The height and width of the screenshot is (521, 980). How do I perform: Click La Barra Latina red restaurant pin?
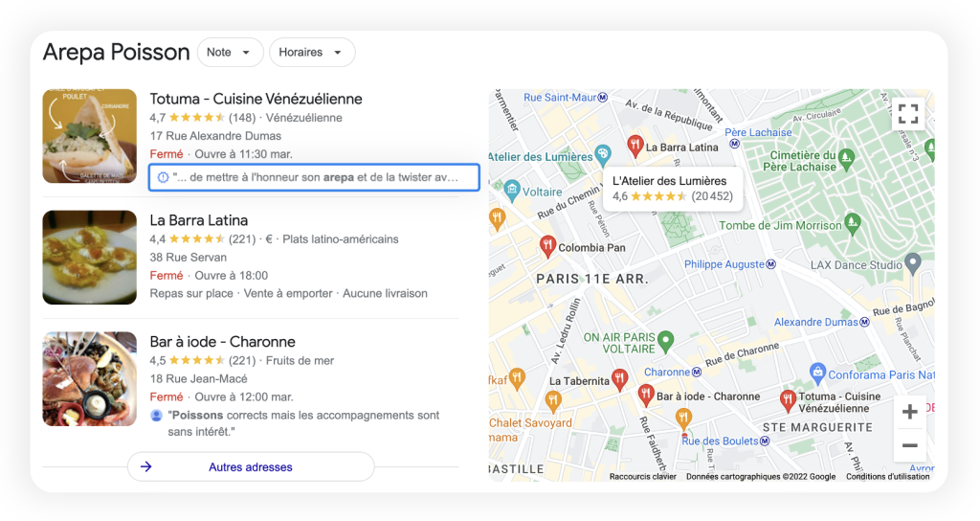[635, 146]
